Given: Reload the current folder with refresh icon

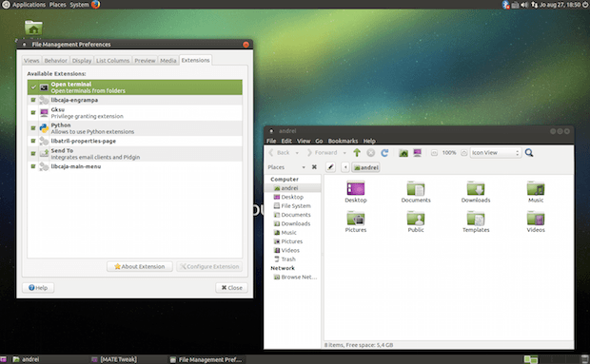Looking at the screenshot, I should point(384,152).
